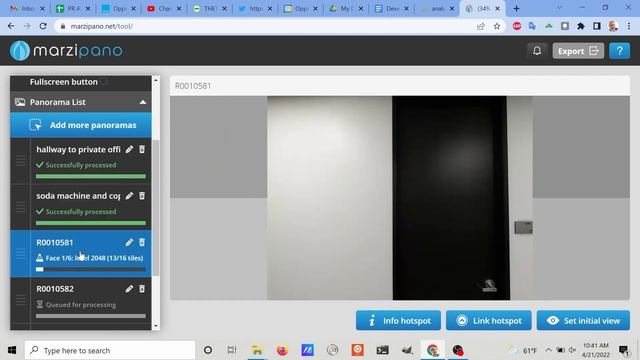
Task: Edit the soda machine panorama name
Action: pyautogui.click(x=129, y=196)
